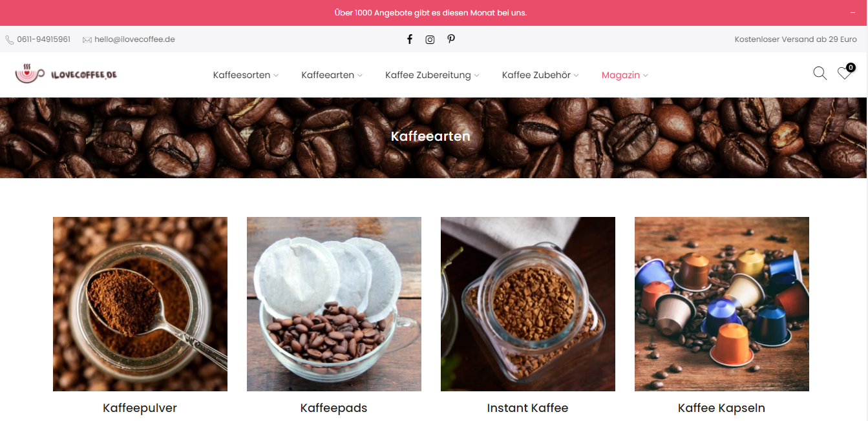Expand the Kaffeesorten dropdown menu
The width and height of the screenshot is (868, 421).
tap(246, 75)
